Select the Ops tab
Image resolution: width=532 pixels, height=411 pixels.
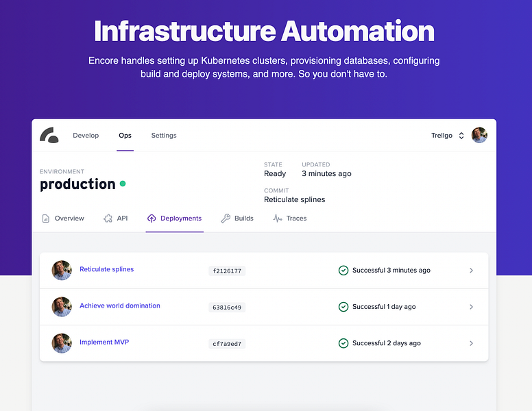pyautogui.click(x=125, y=136)
